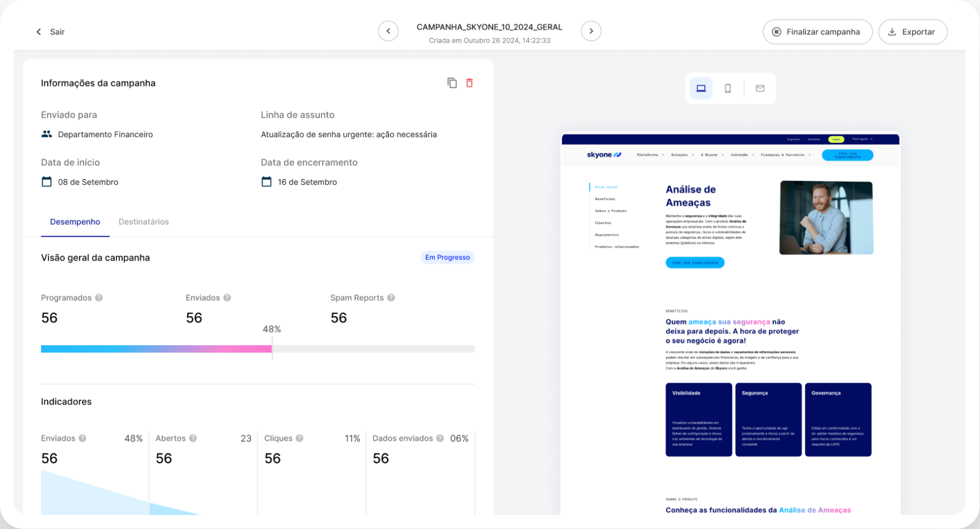Open the Desempenho tab

75,222
